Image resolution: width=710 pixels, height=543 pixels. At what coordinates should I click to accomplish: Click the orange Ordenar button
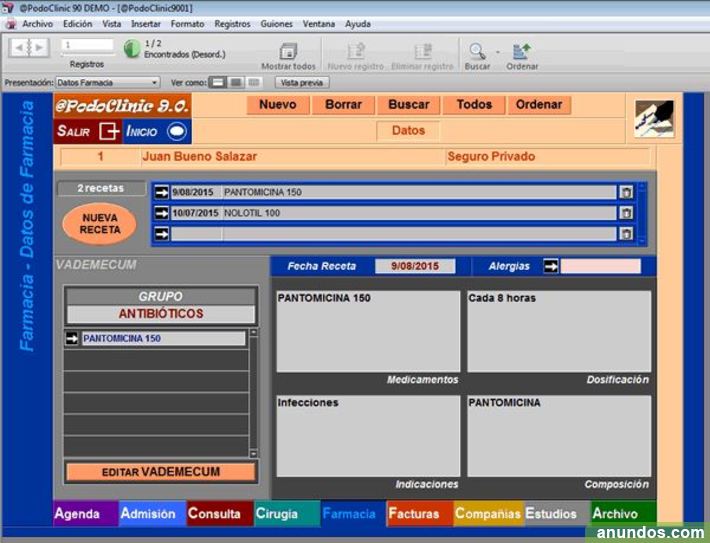(x=539, y=105)
